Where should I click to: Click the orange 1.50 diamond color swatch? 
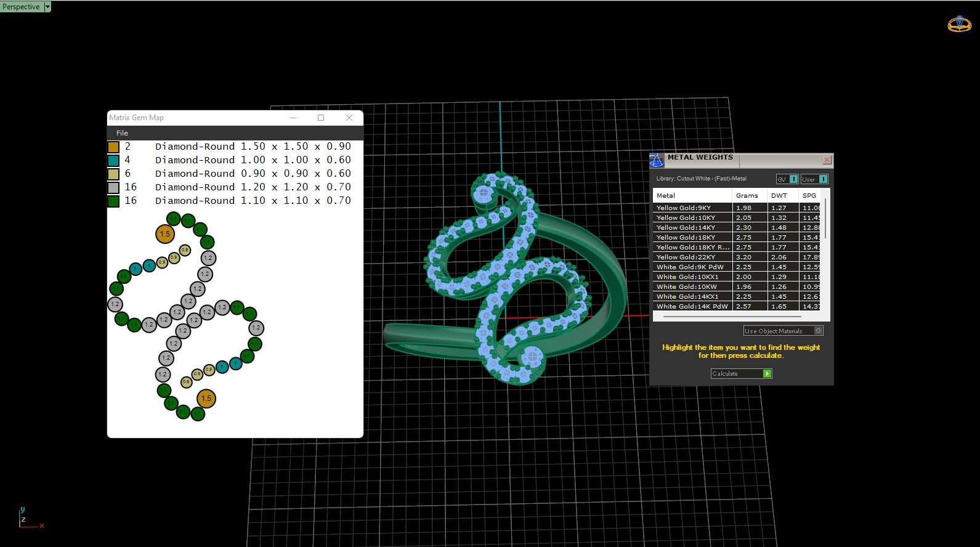point(113,147)
